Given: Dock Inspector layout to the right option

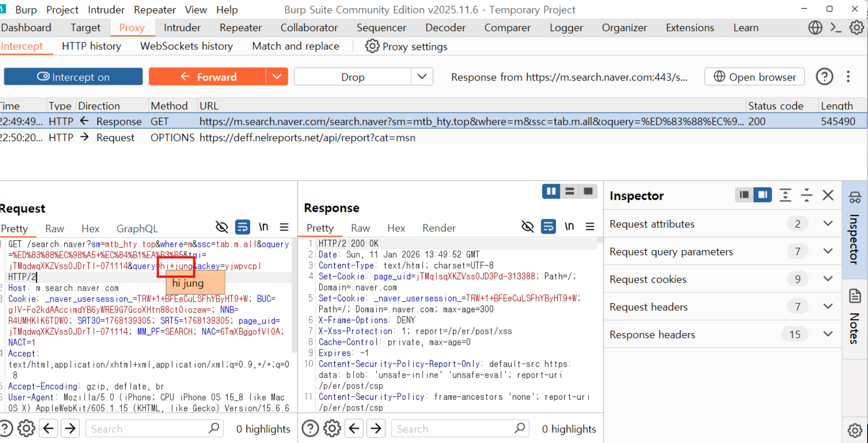Looking at the screenshot, I should click(763, 195).
